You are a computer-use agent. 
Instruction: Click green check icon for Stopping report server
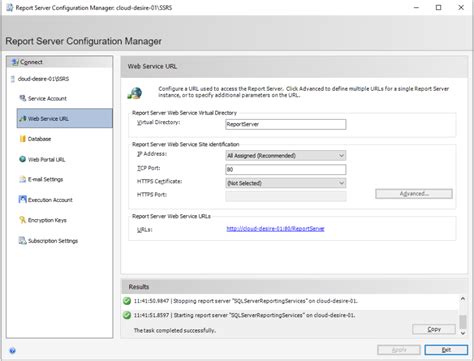tap(127, 301)
